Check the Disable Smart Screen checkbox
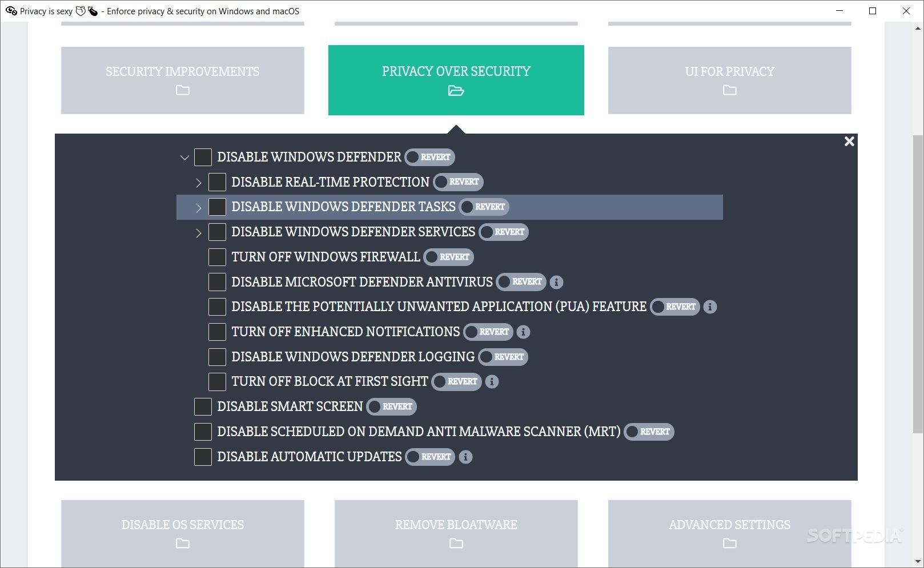The image size is (924, 568). pos(203,406)
